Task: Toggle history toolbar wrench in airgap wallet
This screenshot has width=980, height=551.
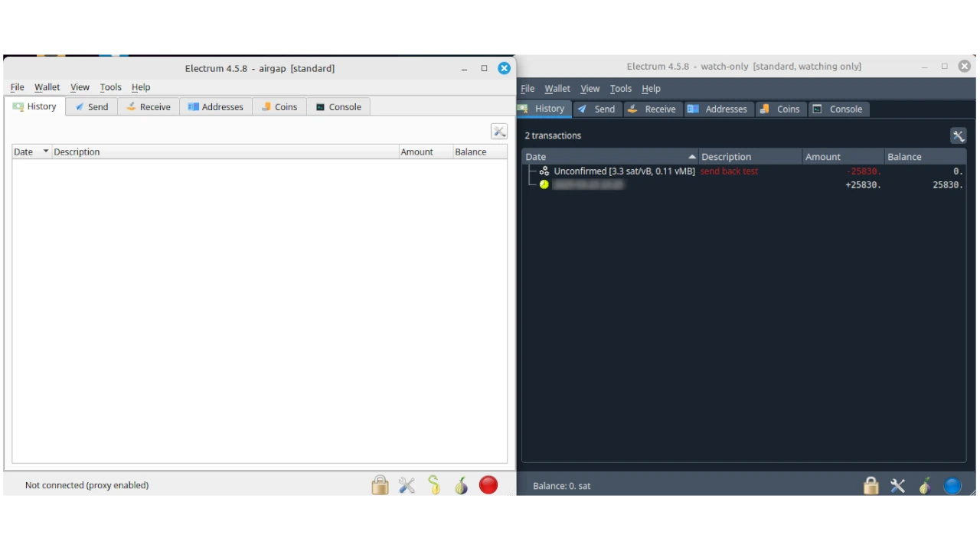Action: coord(499,132)
